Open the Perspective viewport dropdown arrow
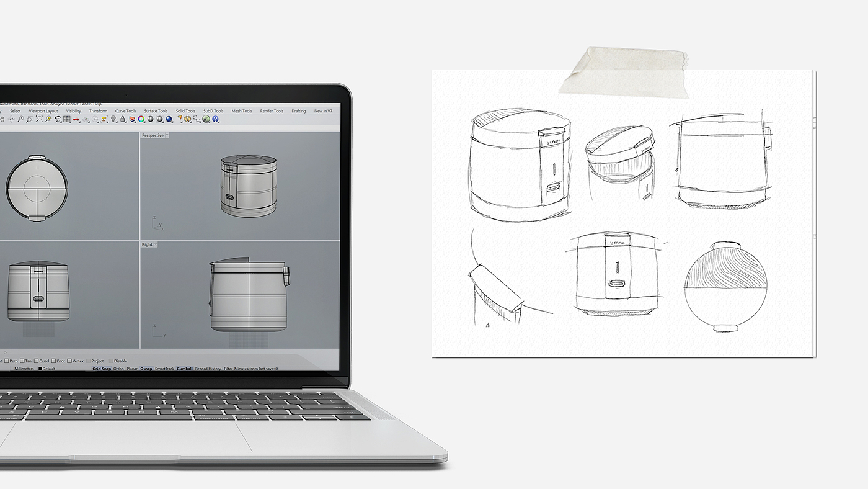The height and width of the screenshot is (489, 868). (x=167, y=135)
